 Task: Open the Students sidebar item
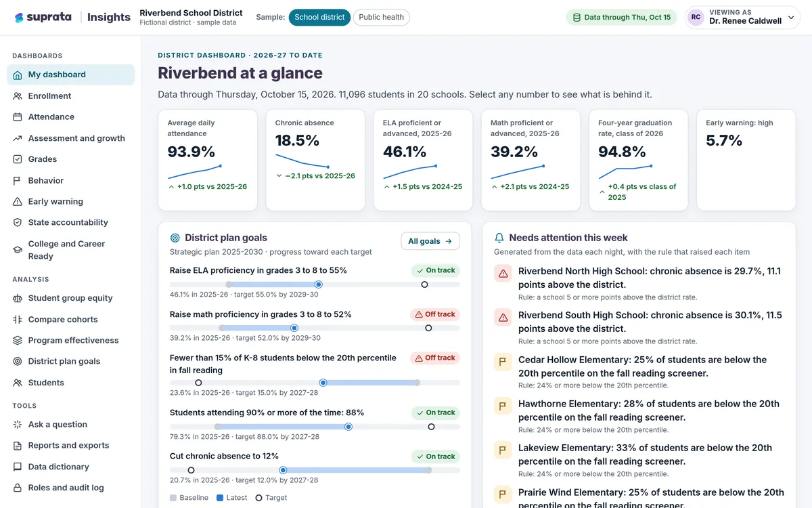(x=70, y=383)
